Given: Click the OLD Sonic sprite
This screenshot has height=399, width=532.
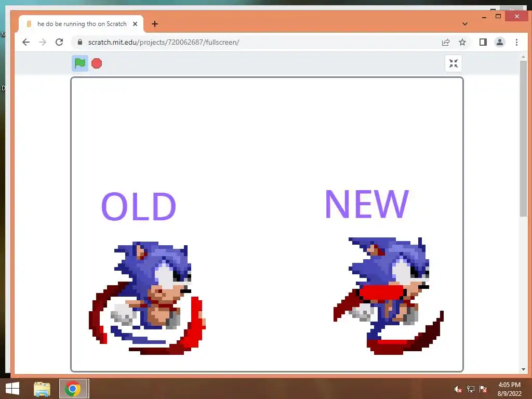Looking at the screenshot, I should click(147, 298).
